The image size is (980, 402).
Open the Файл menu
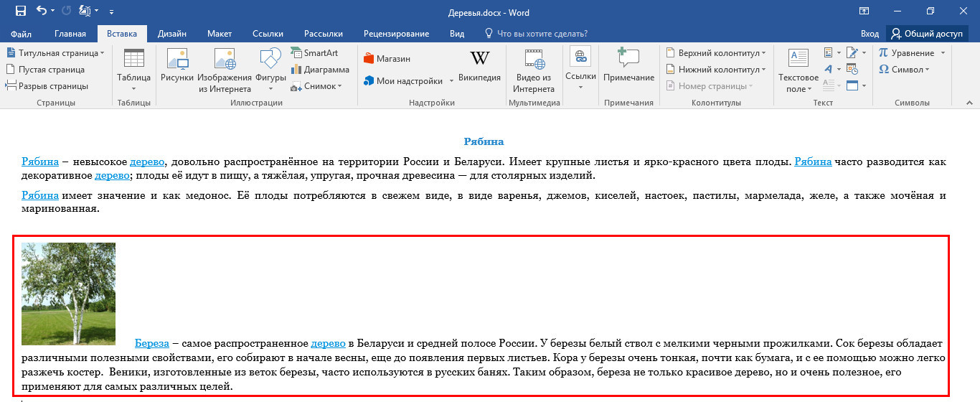click(22, 34)
